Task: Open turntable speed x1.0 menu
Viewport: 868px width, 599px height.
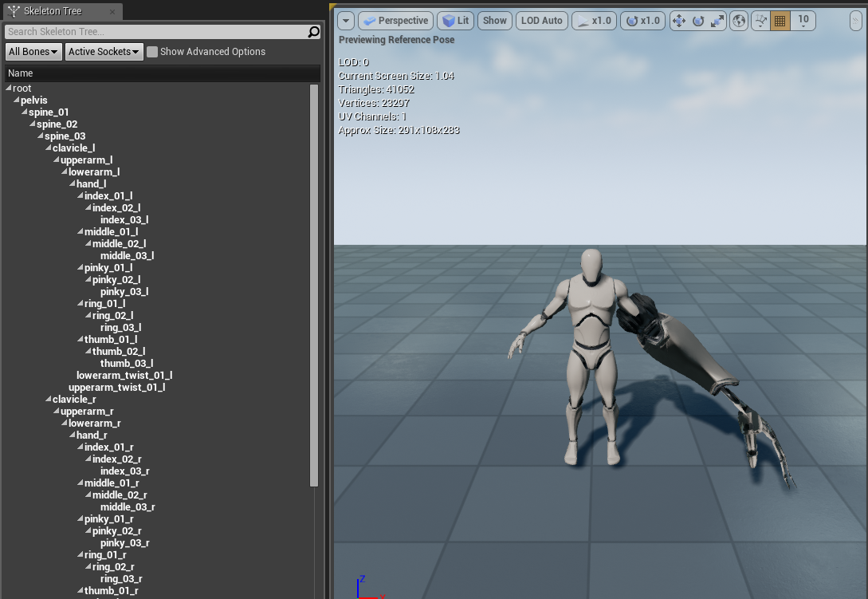Action: coord(642,21)
